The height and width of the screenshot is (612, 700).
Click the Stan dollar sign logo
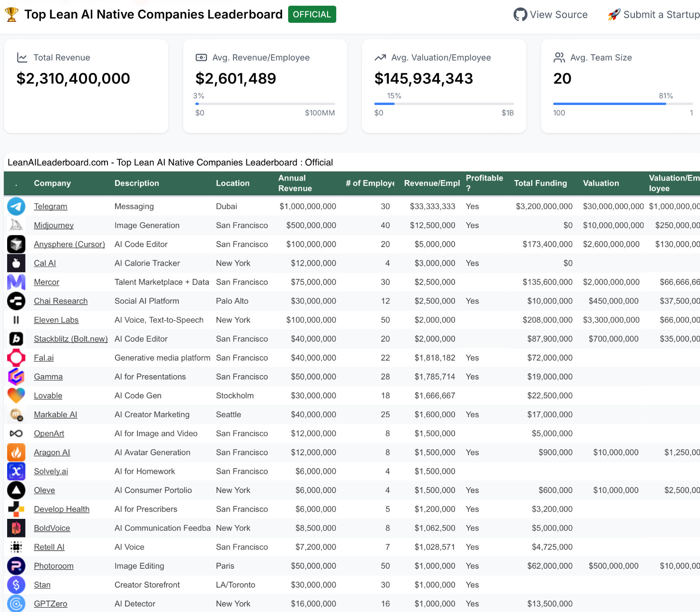pos(16,585)
